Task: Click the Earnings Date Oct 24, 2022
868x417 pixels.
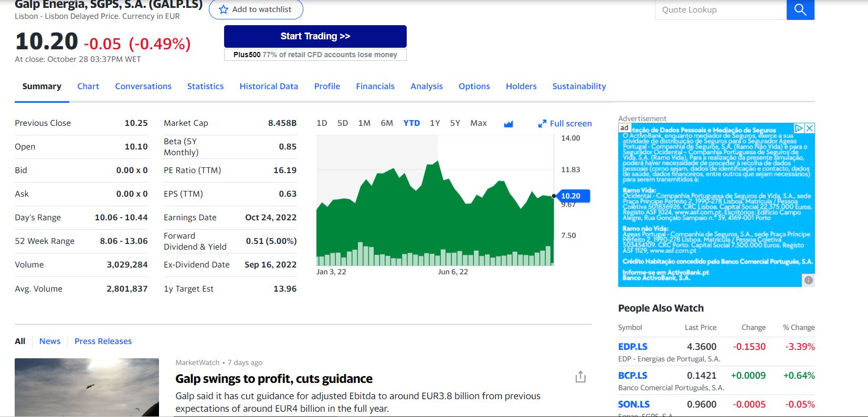Action: 271,218
